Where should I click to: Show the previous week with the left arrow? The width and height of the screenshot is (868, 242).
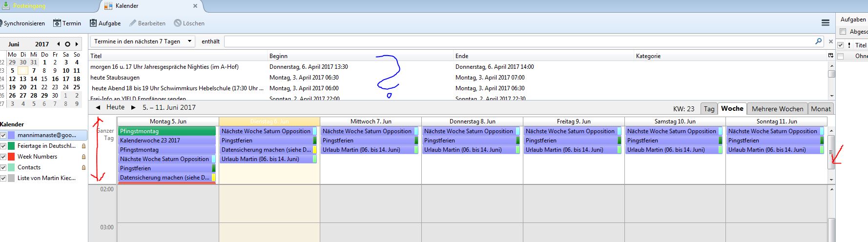[98, 107]
